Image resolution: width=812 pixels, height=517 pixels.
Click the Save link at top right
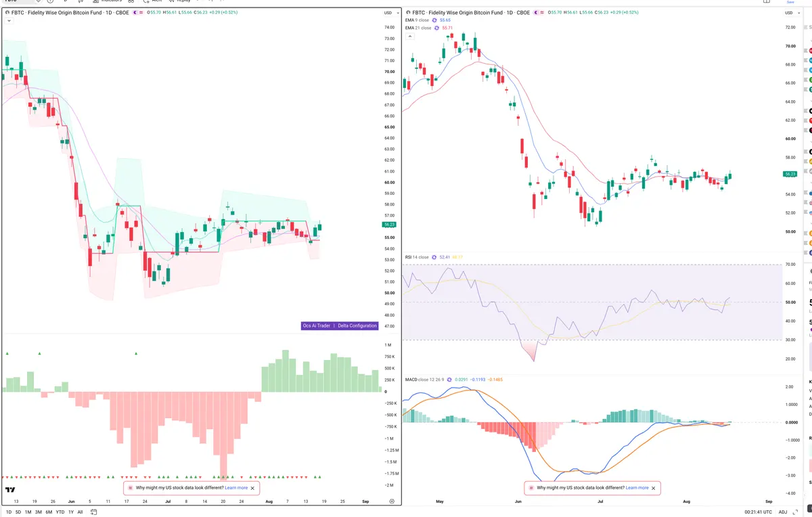pyautogui.click(x=790, y=2)
